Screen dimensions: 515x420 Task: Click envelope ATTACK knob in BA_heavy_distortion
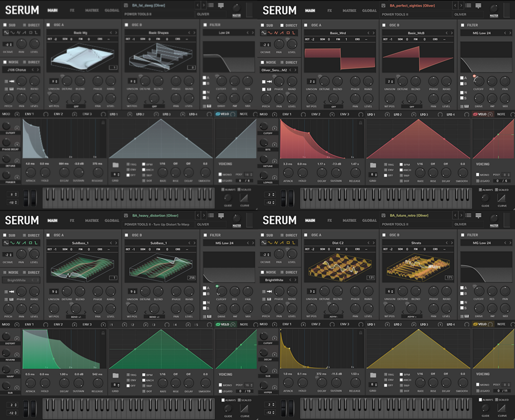click(x=31, y=383)
